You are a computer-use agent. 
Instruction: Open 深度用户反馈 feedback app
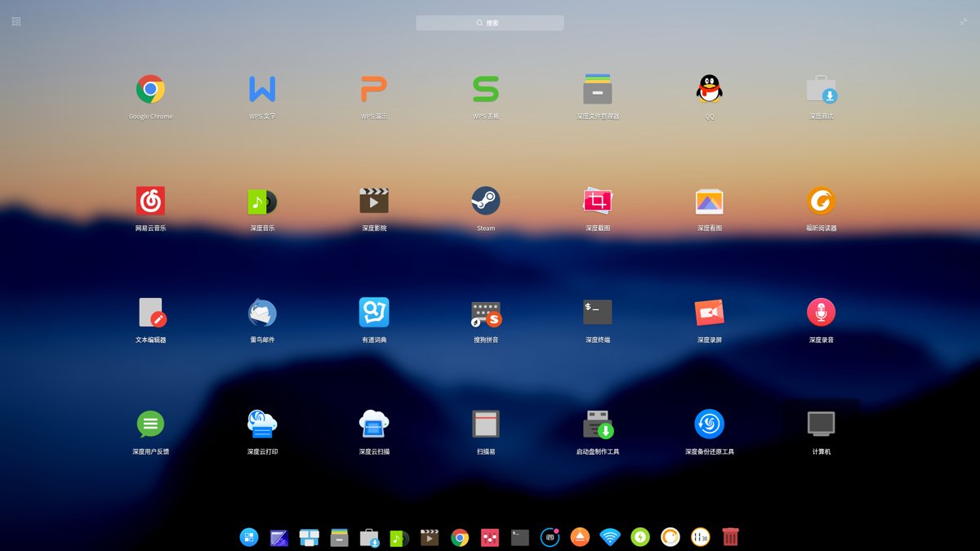pos(150,424)
